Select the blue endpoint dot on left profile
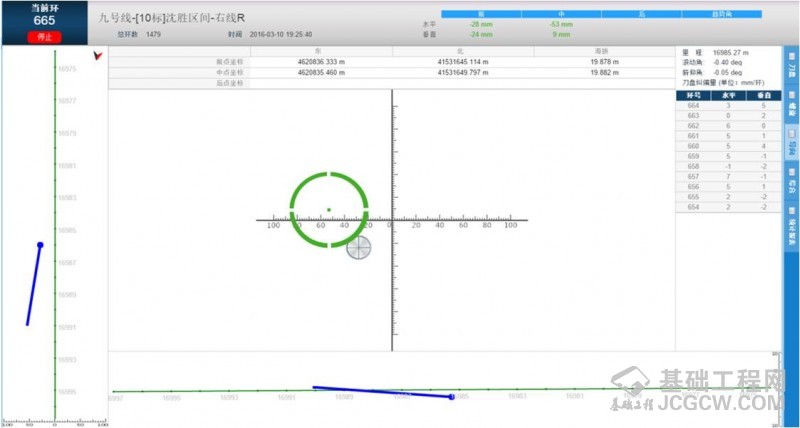 [x=40, y=245]
